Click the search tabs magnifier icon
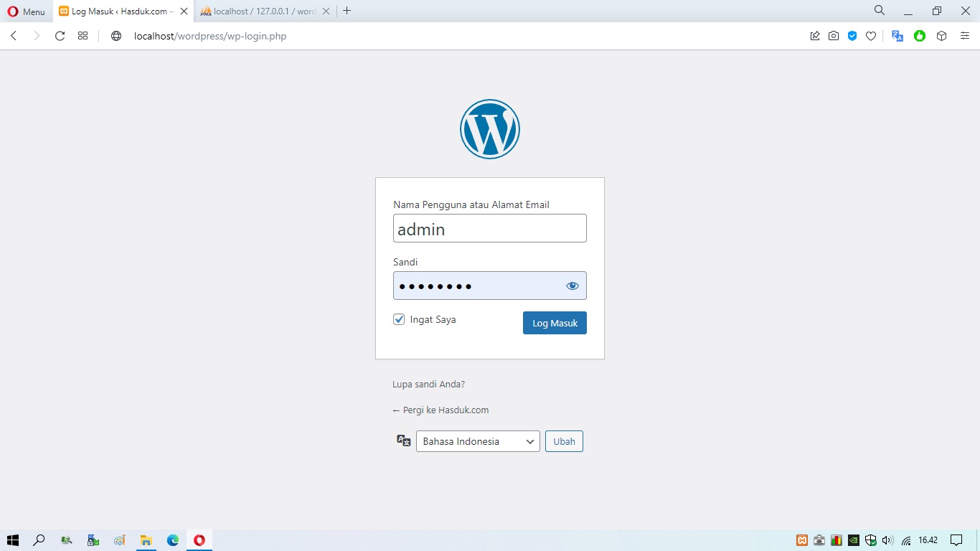The image size is (980, 551). [x=880, y=11]
